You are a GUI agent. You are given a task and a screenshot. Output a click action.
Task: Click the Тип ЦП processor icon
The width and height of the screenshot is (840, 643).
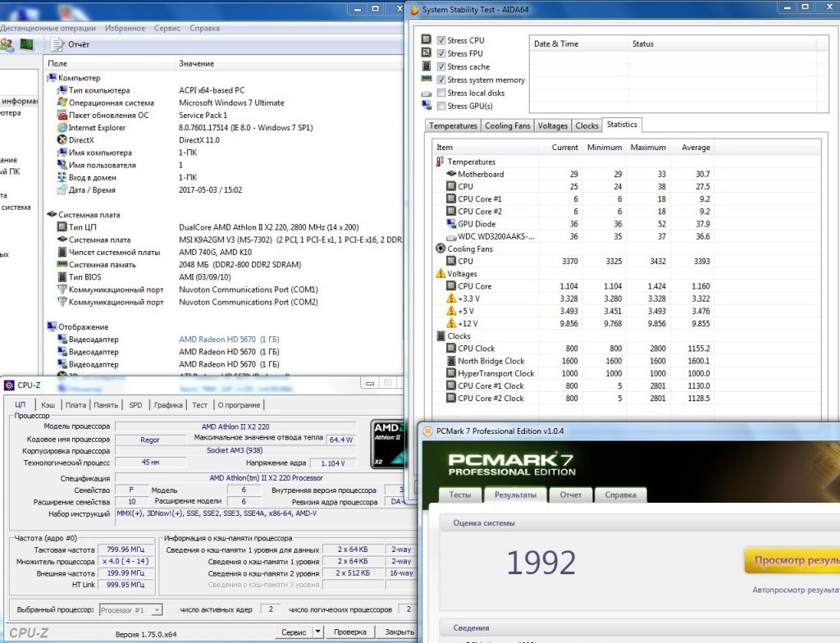(x=62, y=227)
